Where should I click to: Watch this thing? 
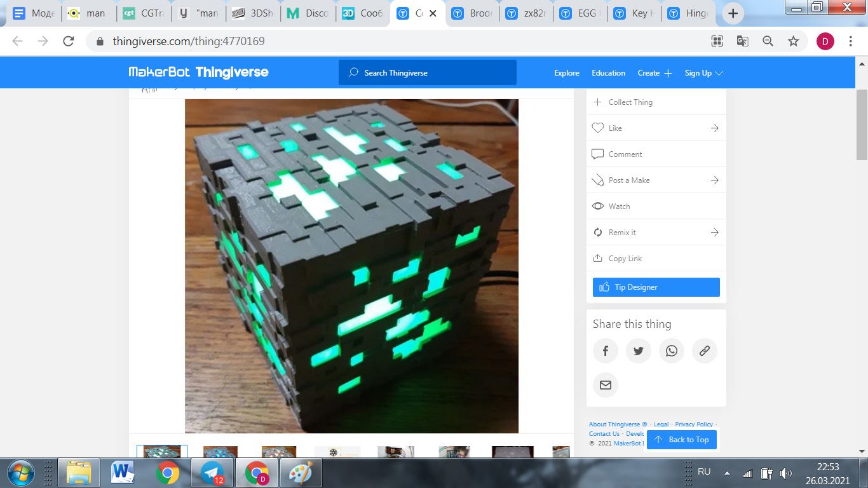click(x=656, y=206)
